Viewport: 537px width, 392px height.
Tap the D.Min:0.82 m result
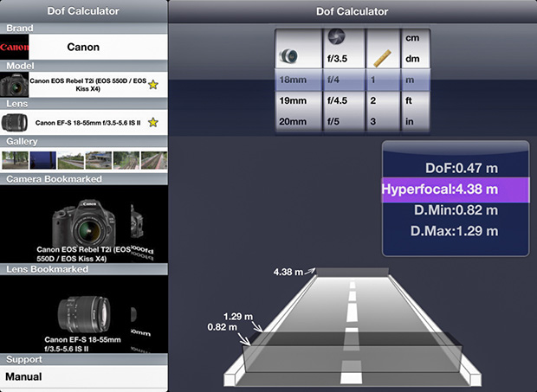(456, 210)
